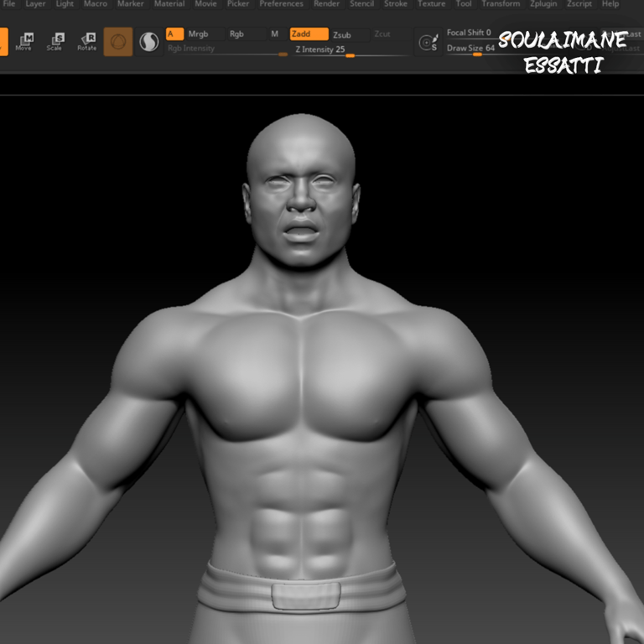Screen dimensions: 644x644
Task: Open the Stroke menu
Action: pyautogui.click(x=396, y=3)
